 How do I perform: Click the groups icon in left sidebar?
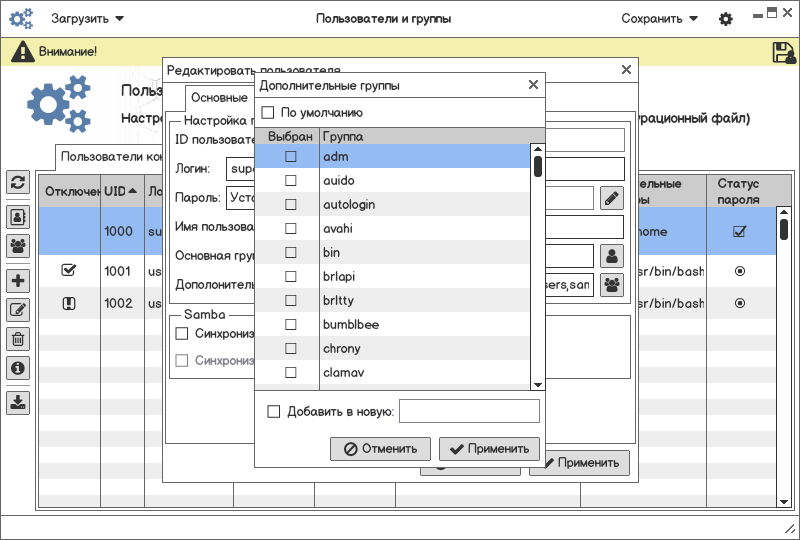point(17,244)
